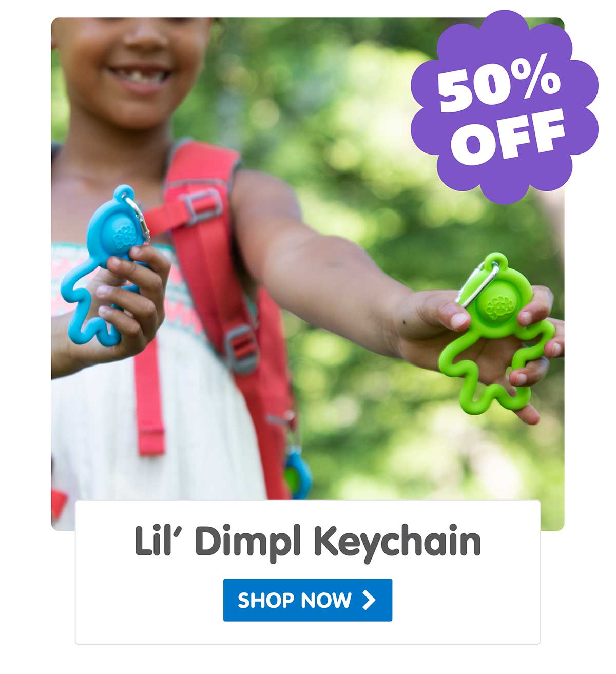This screenshot has height=674, width=616.
Task: Click the SHOP NOW button
Action: tap(307, 600)
